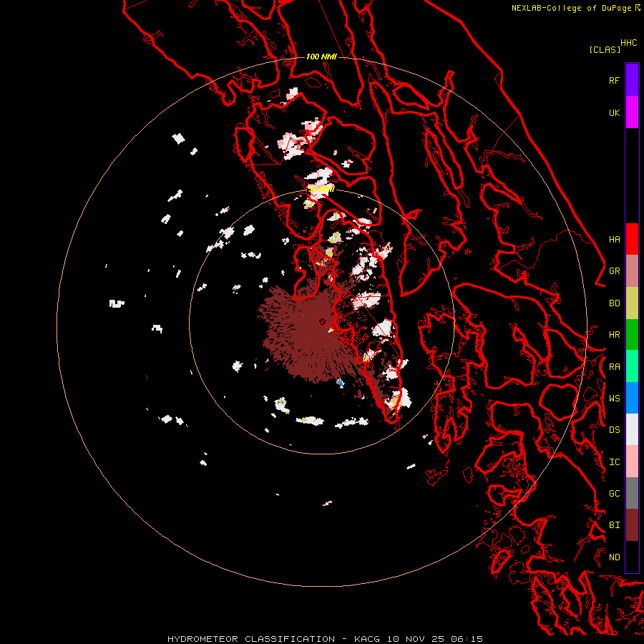Click the GR dusty-pink legend color block
The height and width of the screenshot is (644, 644).
pos(632,271)
